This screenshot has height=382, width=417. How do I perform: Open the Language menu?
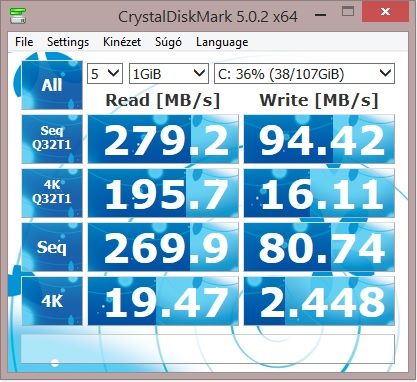click(x=222, y=42)
